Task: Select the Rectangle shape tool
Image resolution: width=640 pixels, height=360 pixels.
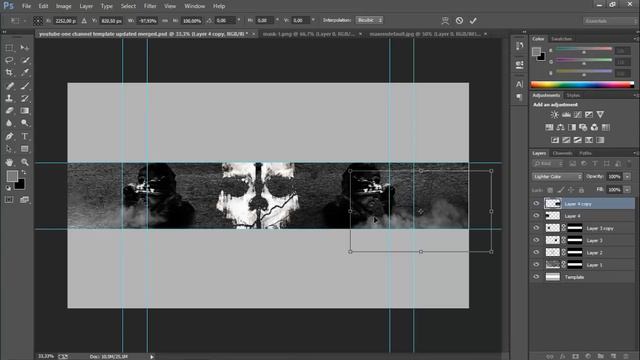Action: click(24, 149)
